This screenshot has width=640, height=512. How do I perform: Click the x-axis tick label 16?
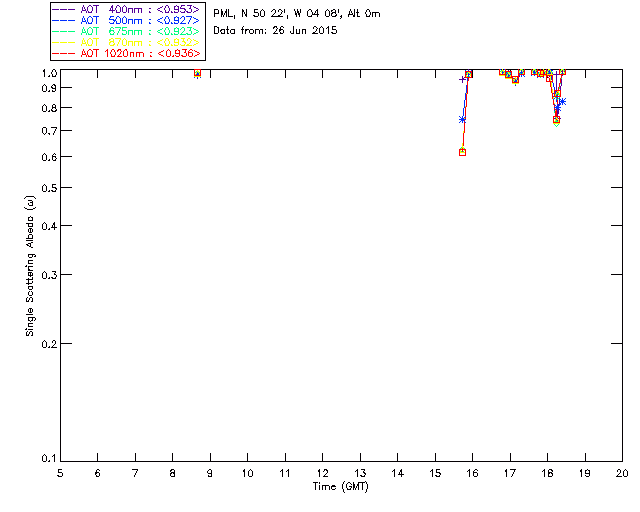pyautogui.click(x=472, y=473)
